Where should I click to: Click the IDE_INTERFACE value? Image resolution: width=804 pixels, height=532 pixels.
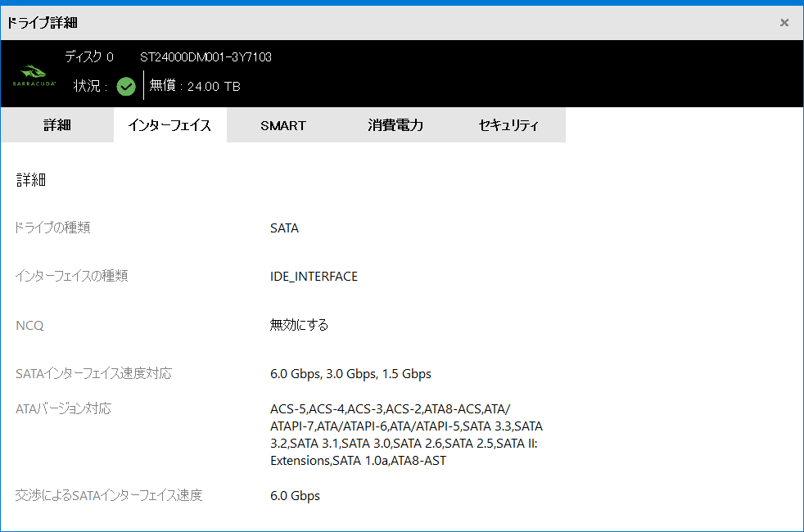coord(314,277)
